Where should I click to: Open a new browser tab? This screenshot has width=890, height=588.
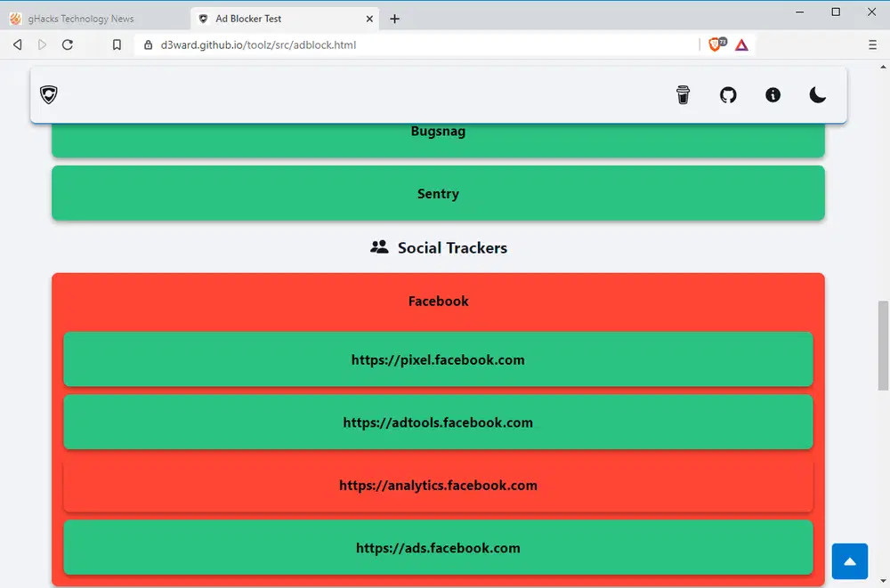pyautogui.click(x=394, y=19)
